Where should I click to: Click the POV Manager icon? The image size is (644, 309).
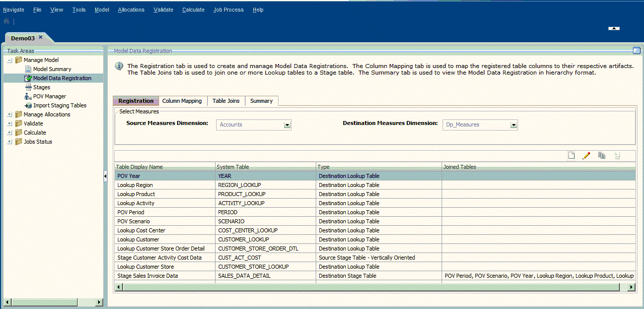point(28,96)
